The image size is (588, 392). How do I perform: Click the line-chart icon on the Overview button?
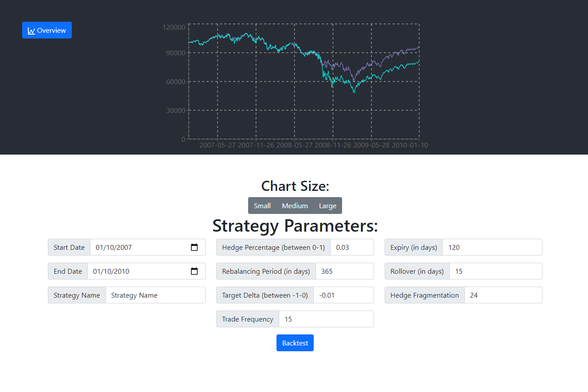click(31, 30)
